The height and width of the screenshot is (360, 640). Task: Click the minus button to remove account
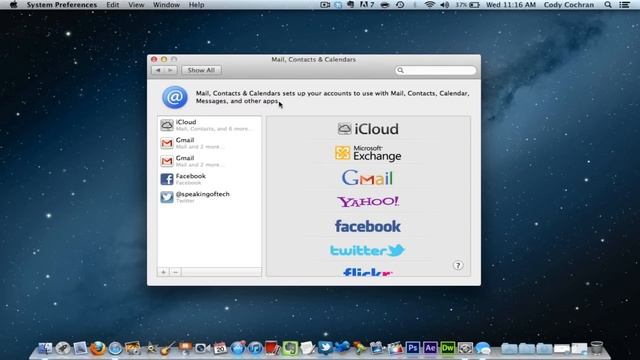tap(176, 272)
